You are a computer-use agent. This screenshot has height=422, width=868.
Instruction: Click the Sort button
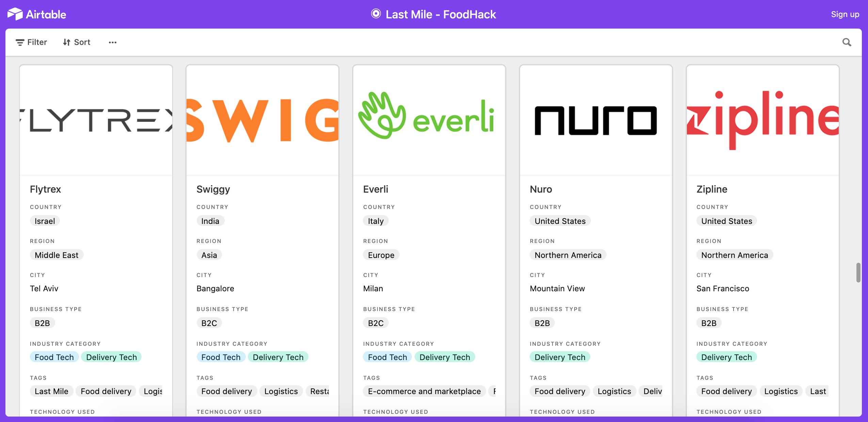point(77,42)
